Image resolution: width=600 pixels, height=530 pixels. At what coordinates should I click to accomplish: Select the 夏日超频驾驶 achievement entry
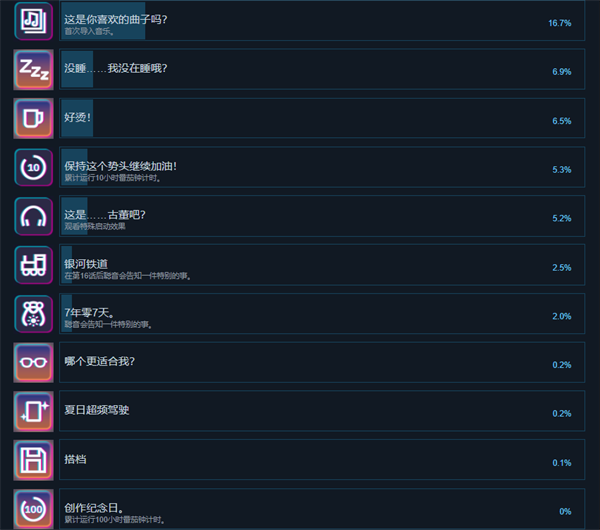tap(322, 411)
